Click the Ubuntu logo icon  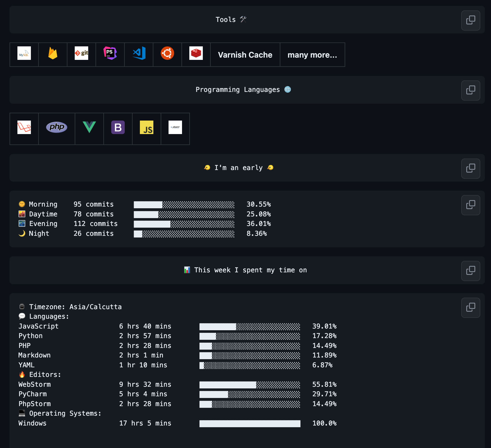click(x=167, y=53)
